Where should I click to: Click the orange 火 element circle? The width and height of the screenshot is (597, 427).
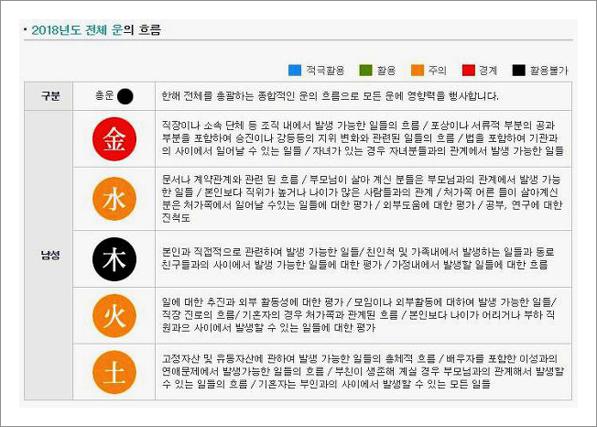pos(114,315)
